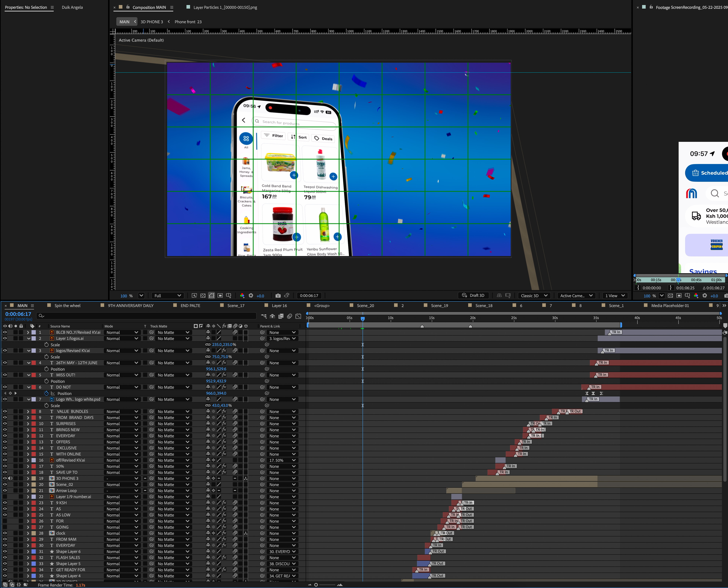
Task: Click the 3D PHONE 3 breadcrumb
Action: [x=152, y=22]
